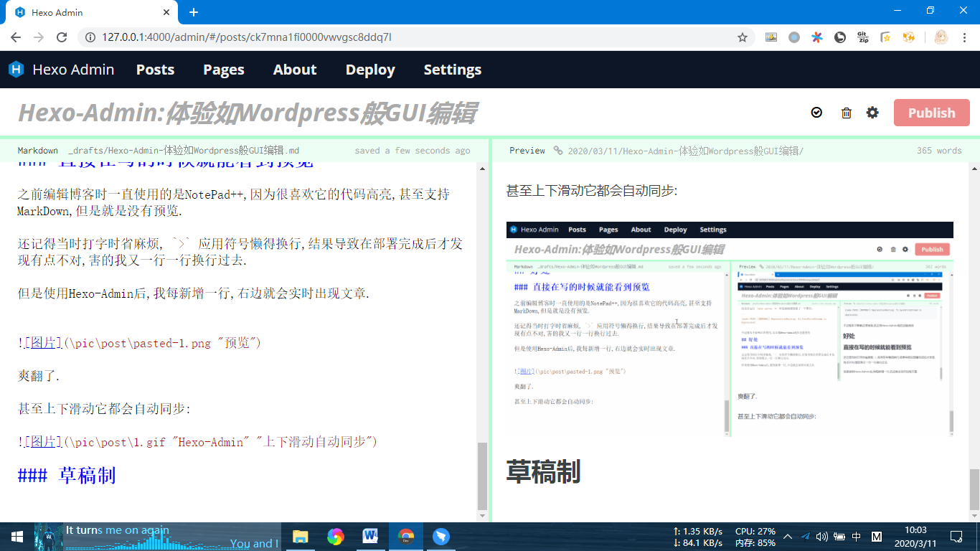Click the paper plane tray icon
Screen dimensions: 980x551
(805, 537)
